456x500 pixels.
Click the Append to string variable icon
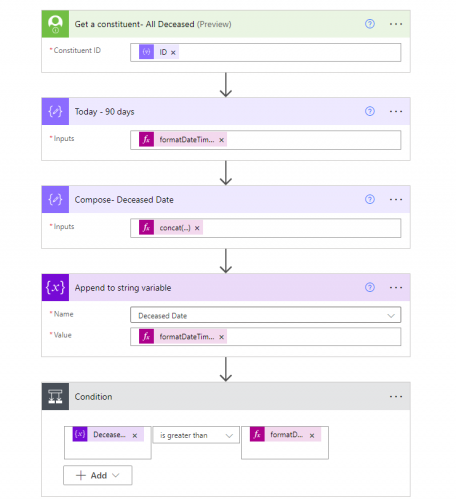pos(55,287)
